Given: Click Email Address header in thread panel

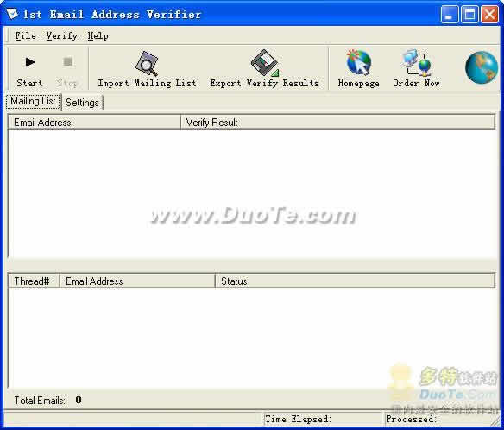Looking at the screenshot, I should click(137, 281).
